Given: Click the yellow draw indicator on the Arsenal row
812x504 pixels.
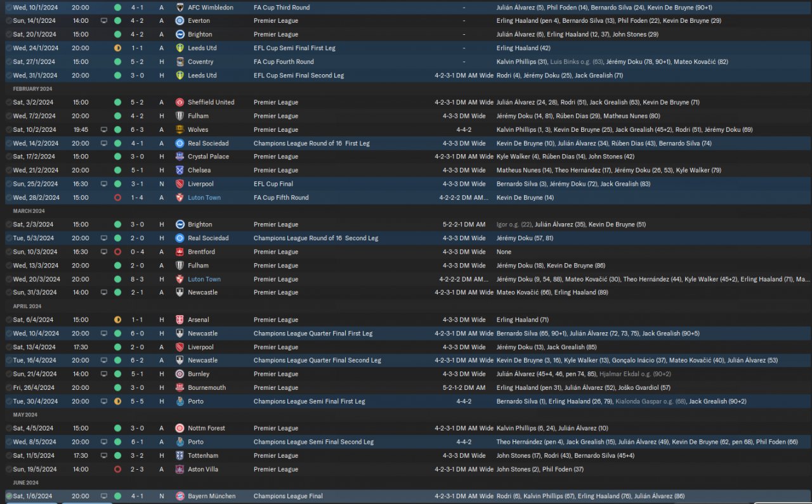Looking at the screenshot, I should tap(117, 320).
